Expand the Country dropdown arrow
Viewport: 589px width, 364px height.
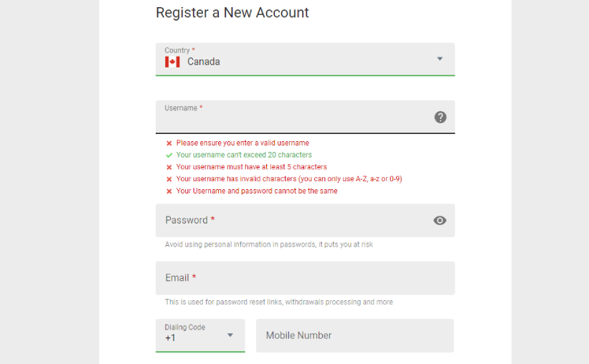pos(440,59)
